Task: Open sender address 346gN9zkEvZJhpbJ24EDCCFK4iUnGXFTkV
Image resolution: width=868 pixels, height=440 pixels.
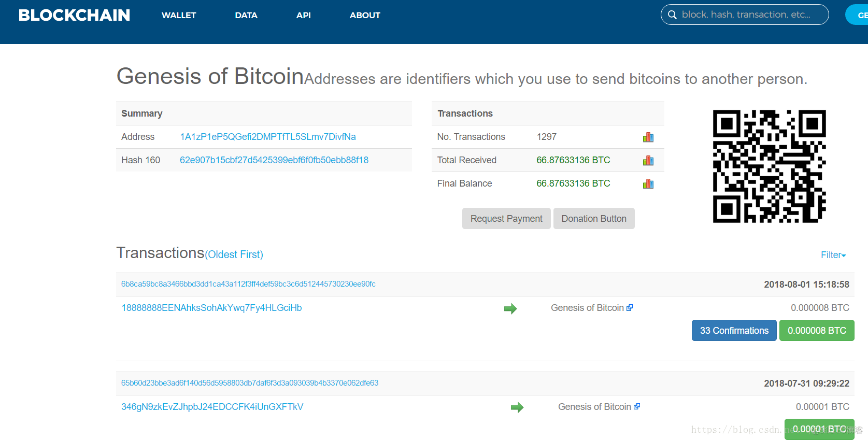Action: pos(212,407)
